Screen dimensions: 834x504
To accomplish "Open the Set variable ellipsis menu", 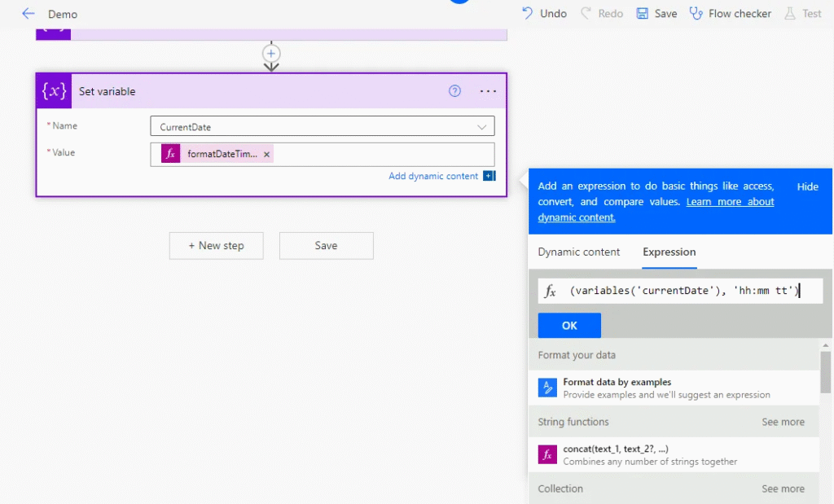I will (x=488, y=91).
